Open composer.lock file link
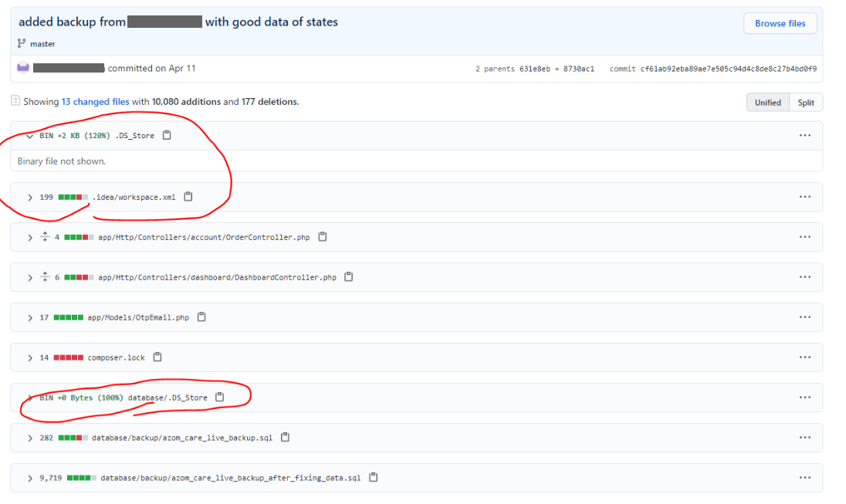Viewport: 846px width, 504px height. [x=116, y=357]
